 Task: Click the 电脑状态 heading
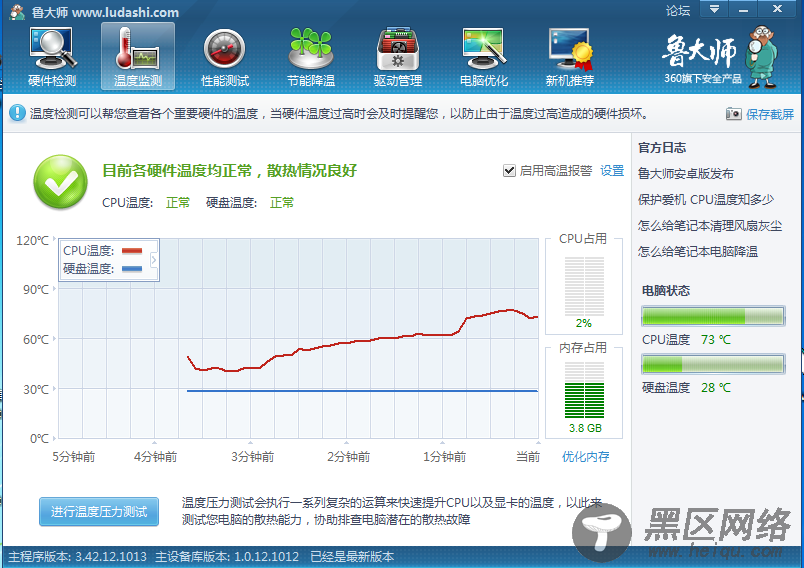coord(666,291)
